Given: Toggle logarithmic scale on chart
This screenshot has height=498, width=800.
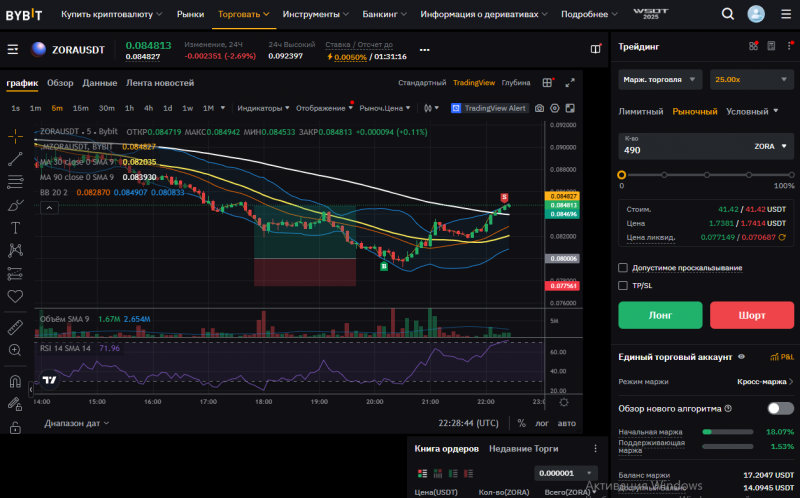Looking at the screenshot, I should (x=542, y=423).
